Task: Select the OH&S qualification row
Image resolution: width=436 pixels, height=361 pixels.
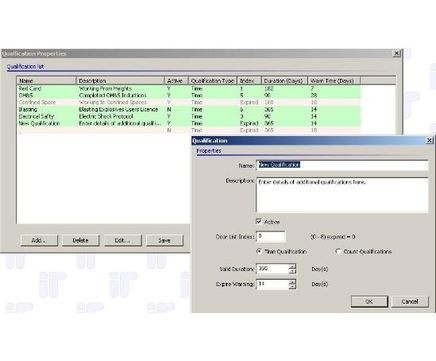Action: click(x=189, y=95)
